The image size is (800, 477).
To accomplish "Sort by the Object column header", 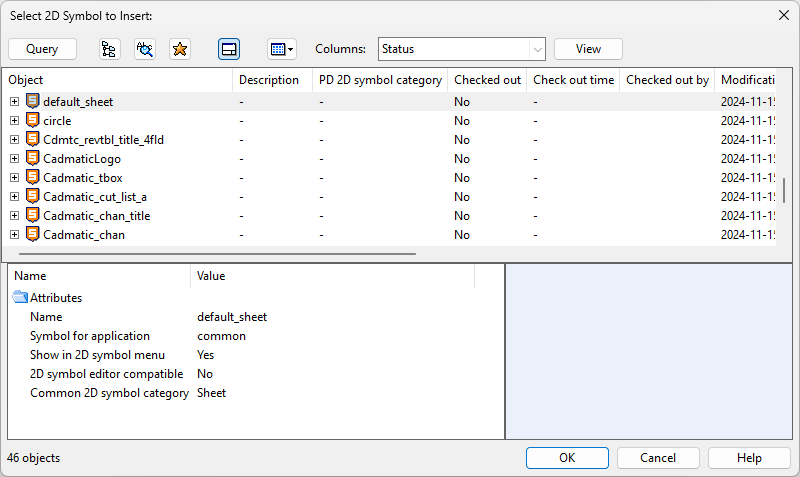I will (x=118, y=80).
